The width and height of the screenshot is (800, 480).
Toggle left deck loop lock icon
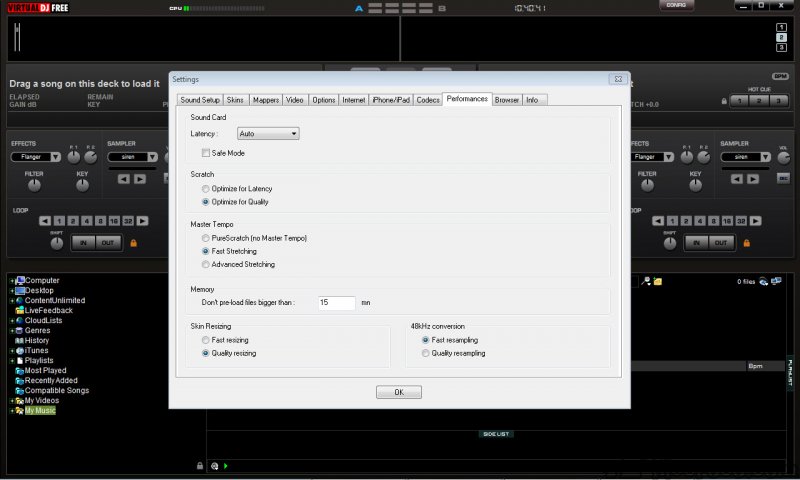click(134, 243)
